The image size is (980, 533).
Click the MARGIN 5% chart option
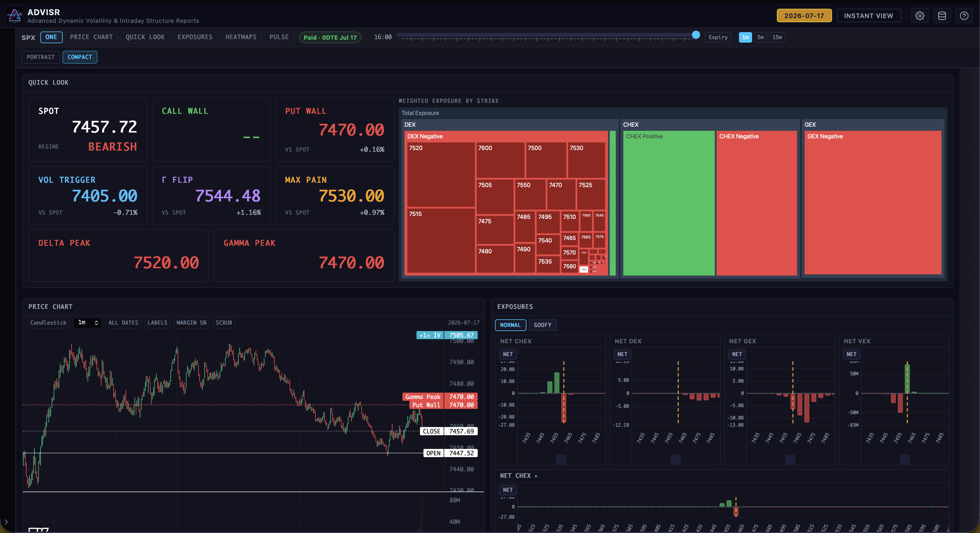point(191,323)
